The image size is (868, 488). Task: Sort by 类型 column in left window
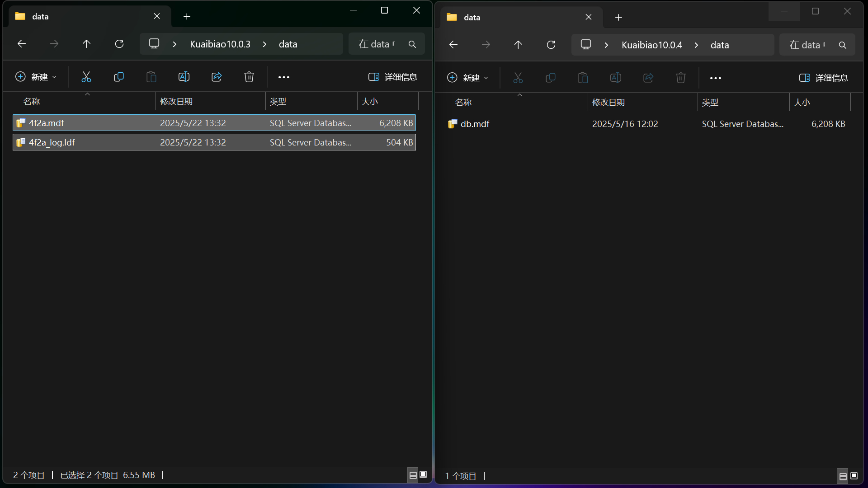tap(311, 102)
